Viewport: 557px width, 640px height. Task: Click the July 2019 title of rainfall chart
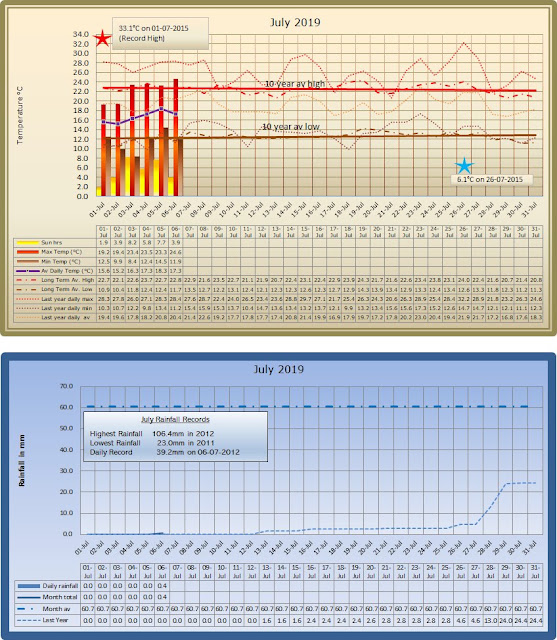pos(279,369)
